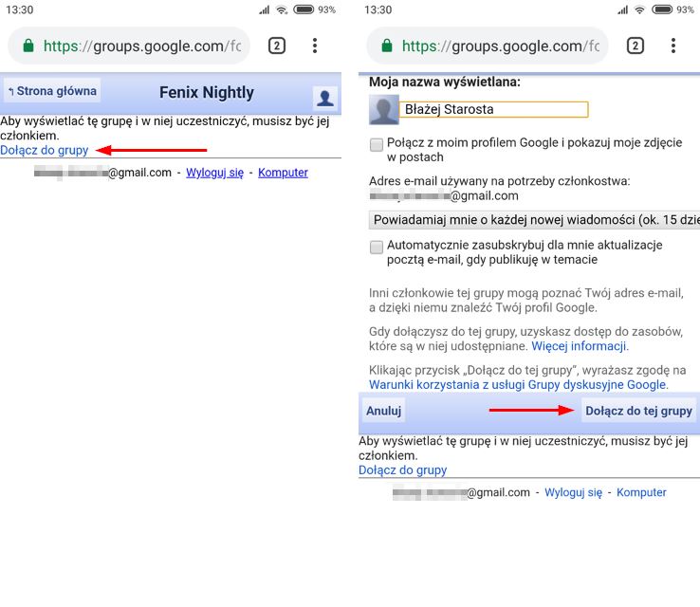
Task: Check Automatycznie zasubskrybuj aktualizacje checkbox
Action: (x=377, y=247)
